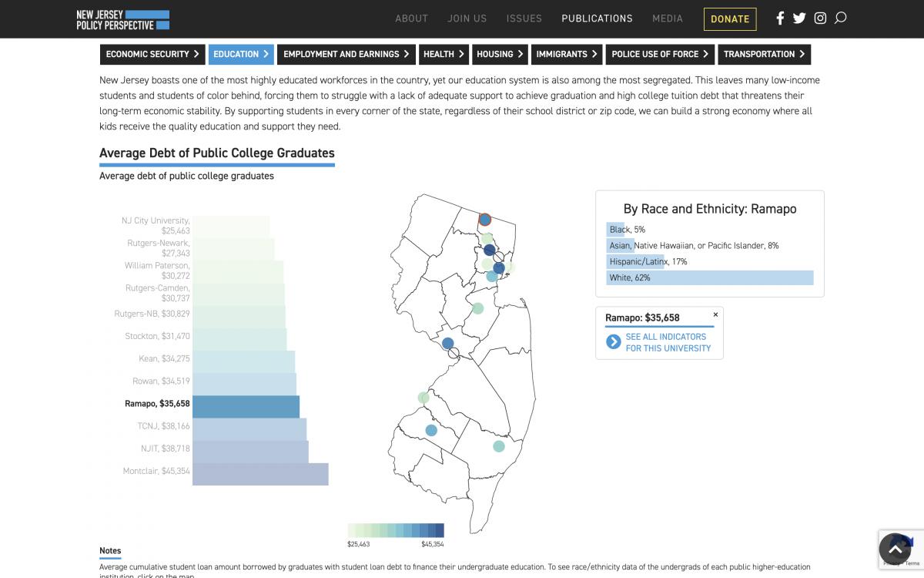Click the Ramapo: $35,658 popup label
The width and height of the screenshot is (924, 578).
[x=642, y=318]
